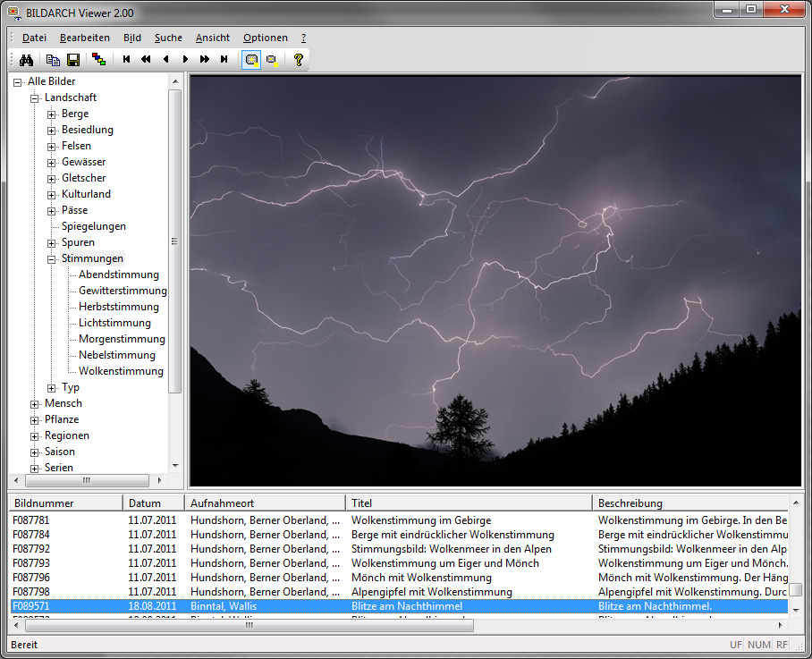The height and width of the screenshot is (659, 812).
Task: Click the colored category tree toolbar icon
Action: pyautogui.click(x=98, y=60)
